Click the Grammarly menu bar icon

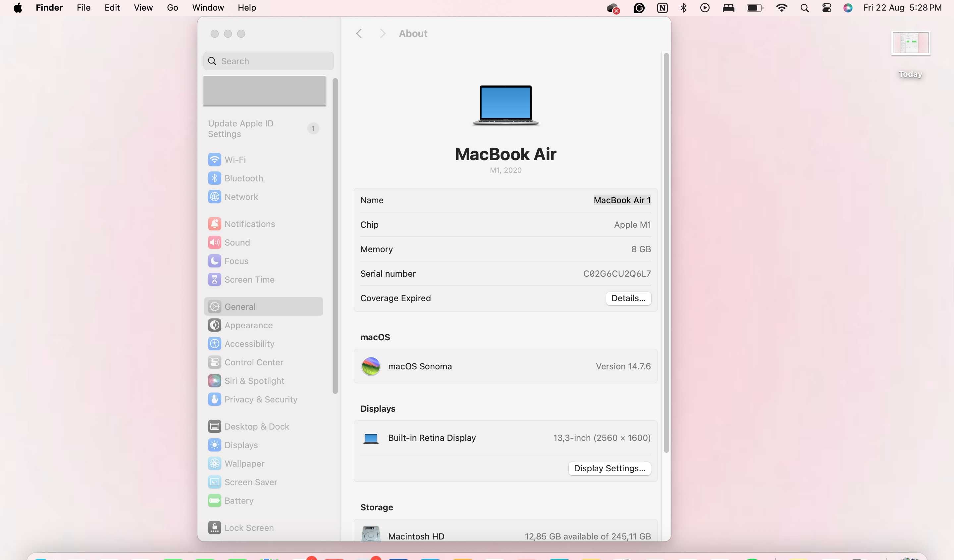[x=639, y=8]
